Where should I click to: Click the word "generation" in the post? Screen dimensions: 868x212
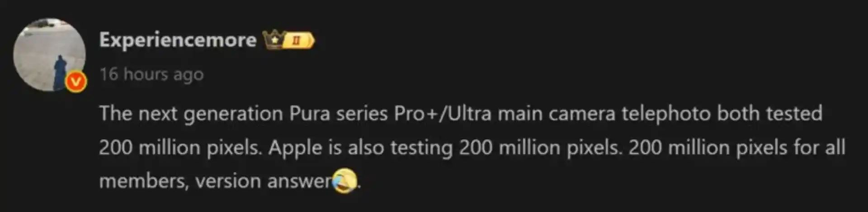pyautogui.click(x=233, y=114)
